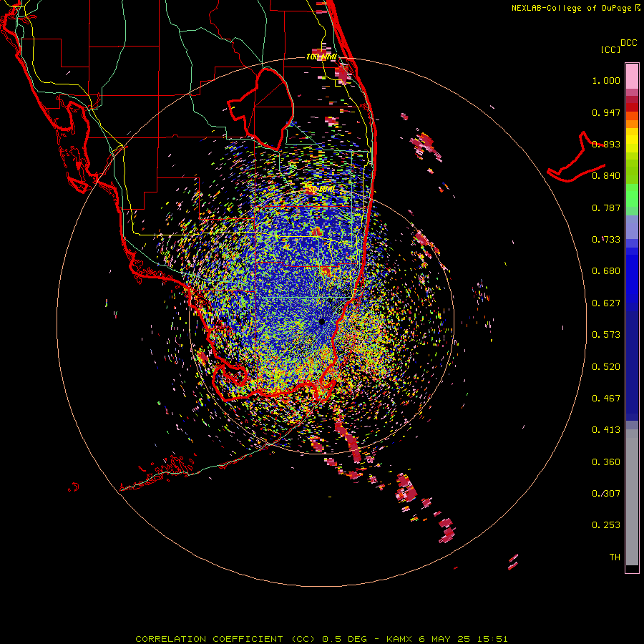Select the 0.947 scale value

[606, 112]
